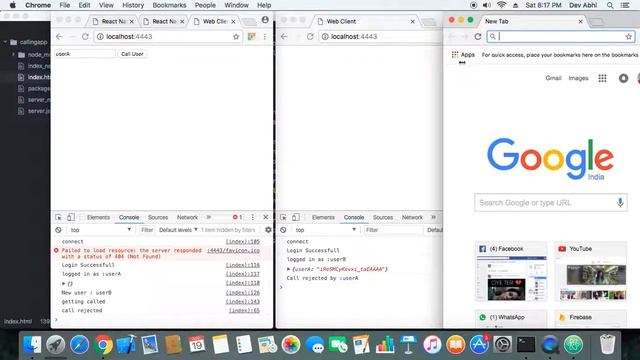Bookmark the left localhost page with star
Viewport: 640px width, 360px height.
coord(236,36)
